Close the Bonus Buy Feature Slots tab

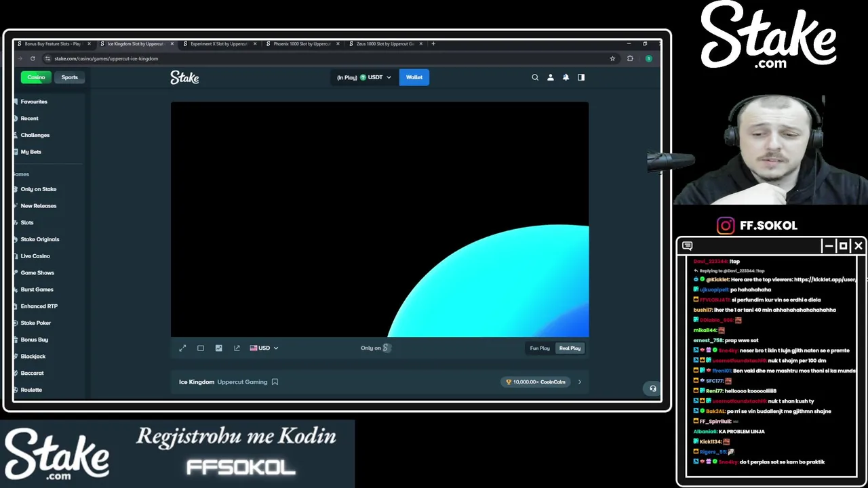(89, 44)
